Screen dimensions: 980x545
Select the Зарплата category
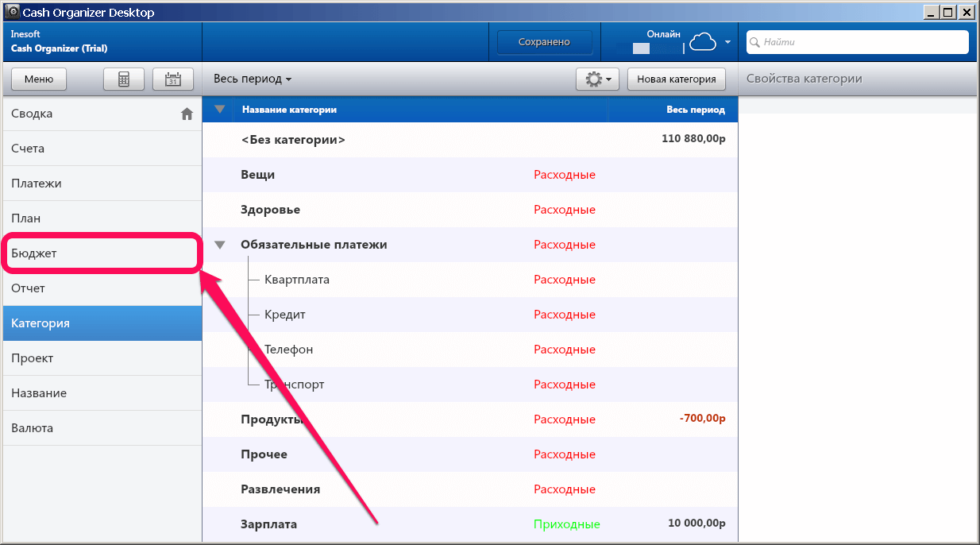[470, 524]
